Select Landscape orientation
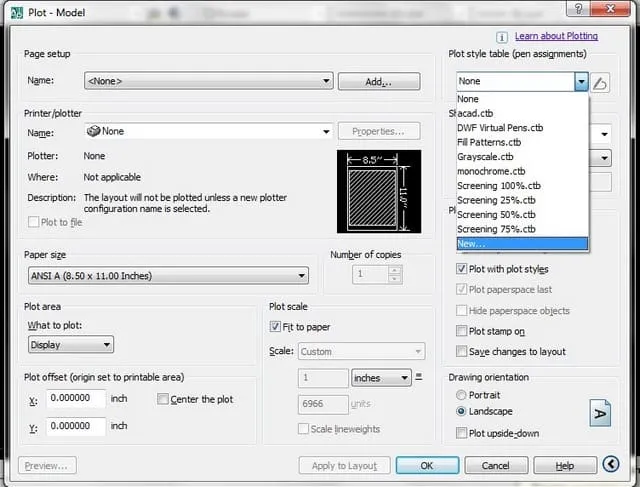Viewport: 640px width, 487px height. pyautogui.click(x=461, y=411)
